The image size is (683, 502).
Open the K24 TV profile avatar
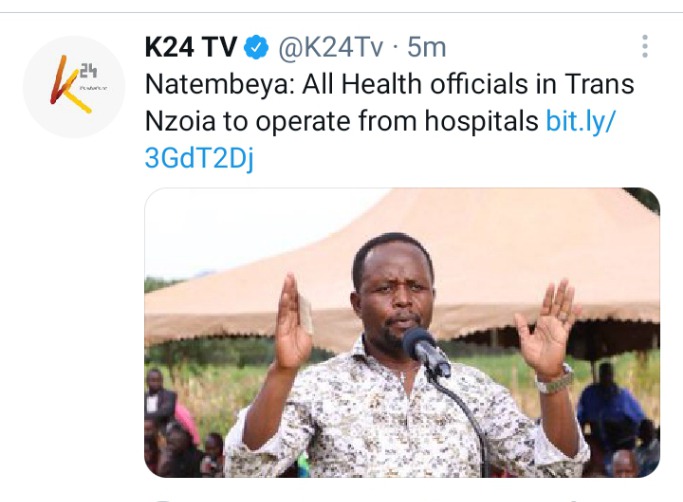pyautogui.click(x=74, y=87)
